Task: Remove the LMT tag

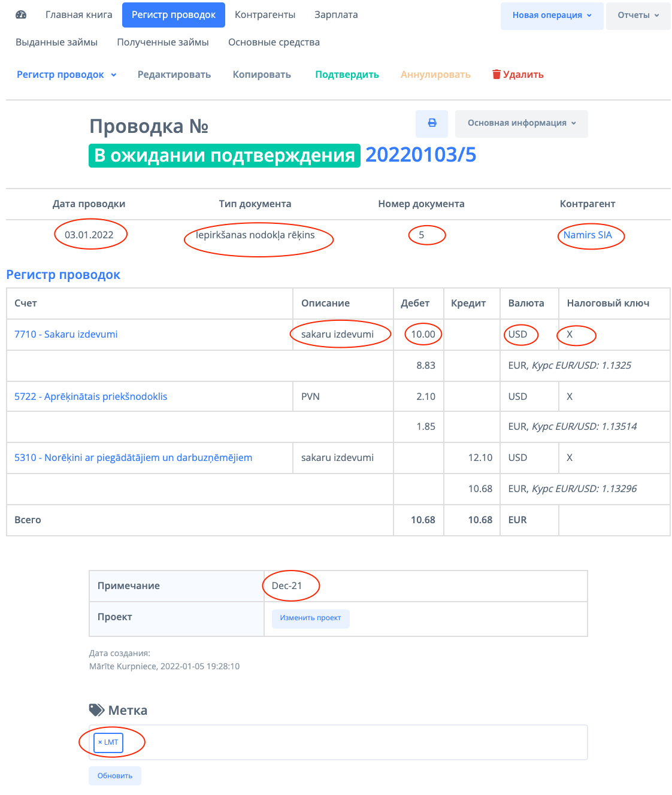Action: coord(100,742)
